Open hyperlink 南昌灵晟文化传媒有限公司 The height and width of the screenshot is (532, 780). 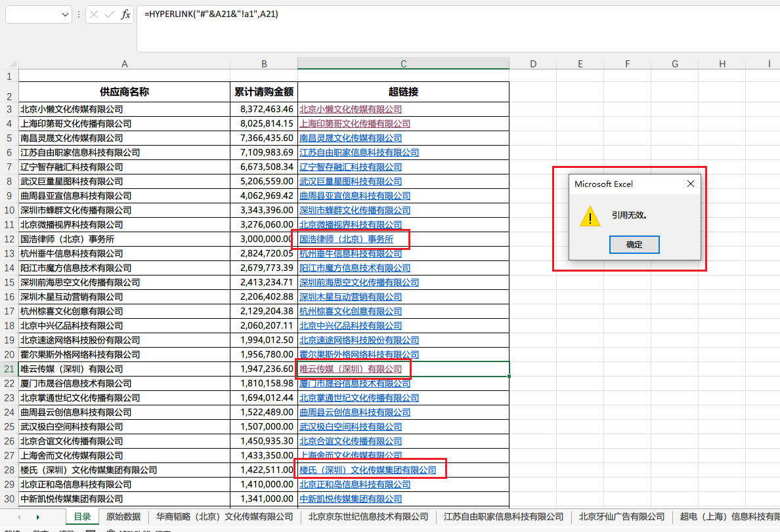coord(350,138)
